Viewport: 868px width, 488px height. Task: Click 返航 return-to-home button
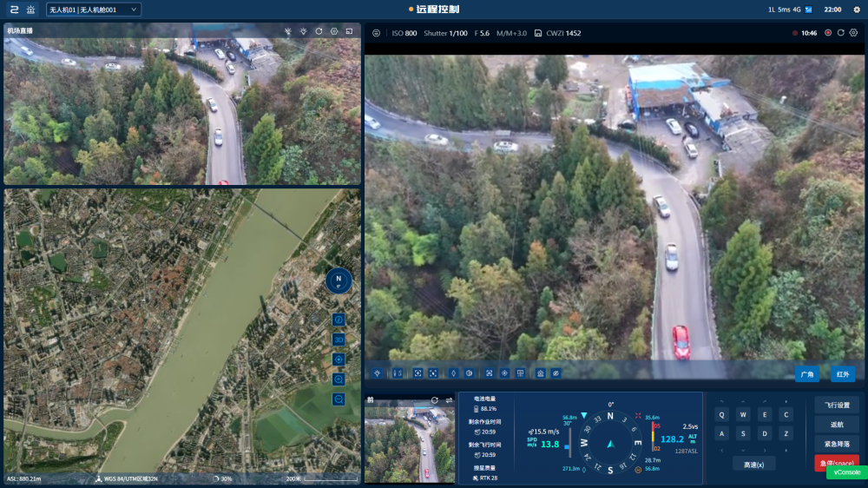[x=837, y=425]
